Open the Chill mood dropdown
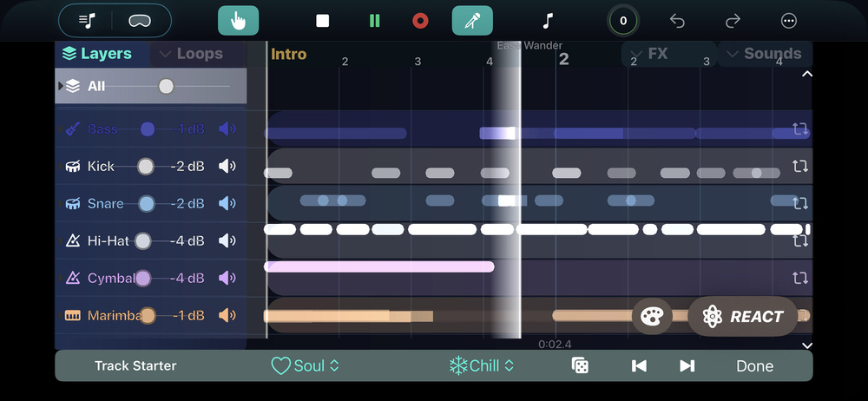The width and height of the screenshot is (868, 401). click(480, 365)
